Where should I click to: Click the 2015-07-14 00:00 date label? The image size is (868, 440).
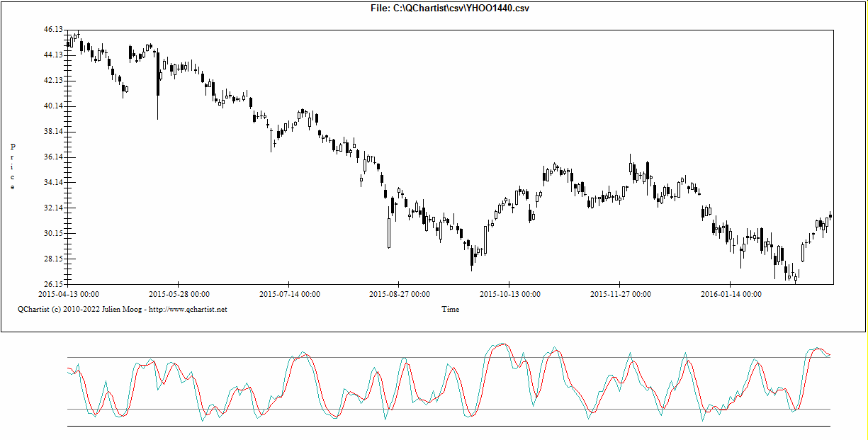(289, 294)
